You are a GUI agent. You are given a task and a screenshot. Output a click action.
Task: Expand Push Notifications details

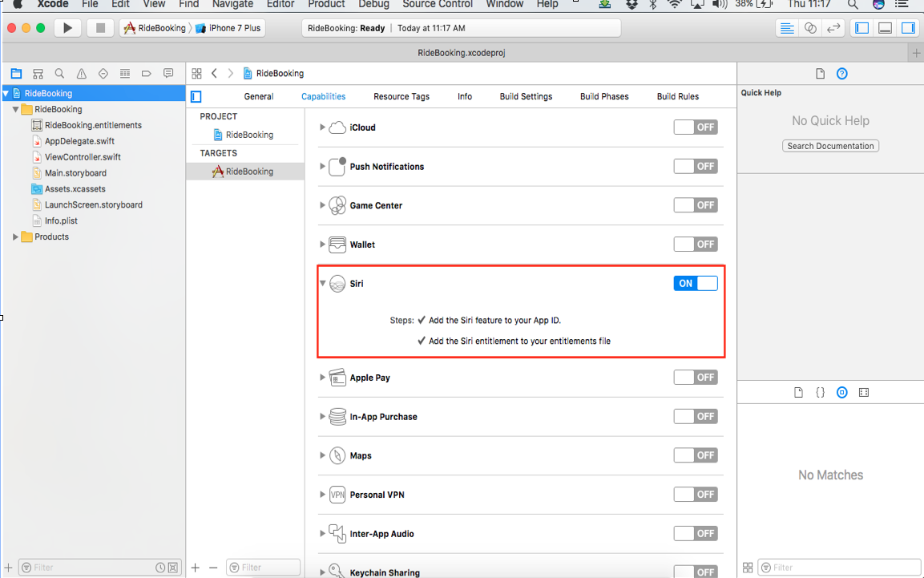(322, 166)
